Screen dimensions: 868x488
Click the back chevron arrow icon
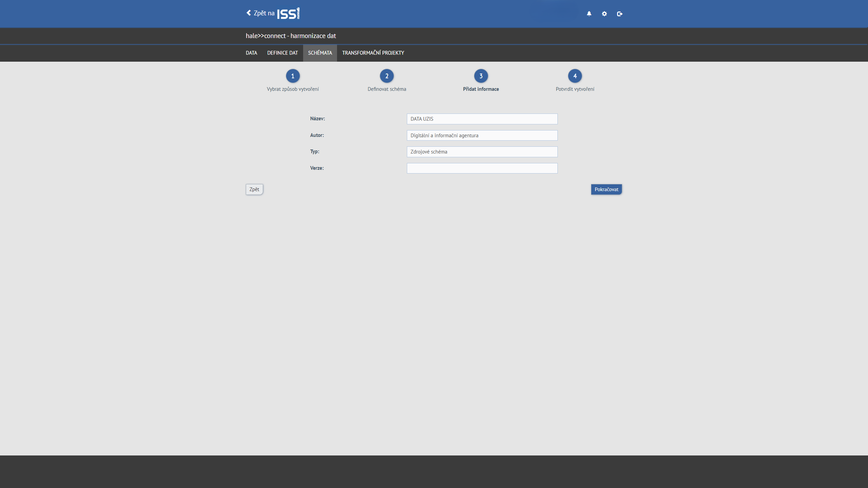coord(249,13)
